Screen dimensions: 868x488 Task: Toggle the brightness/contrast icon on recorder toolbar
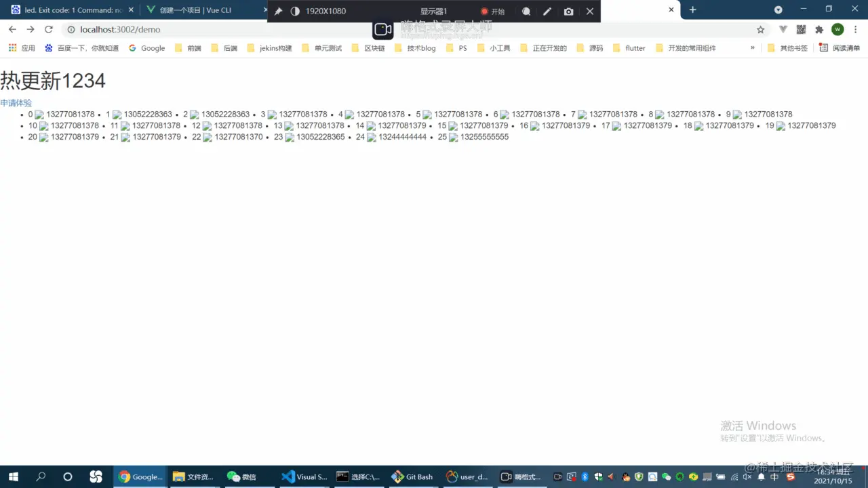pyautogui.click(x=296, y=11)
